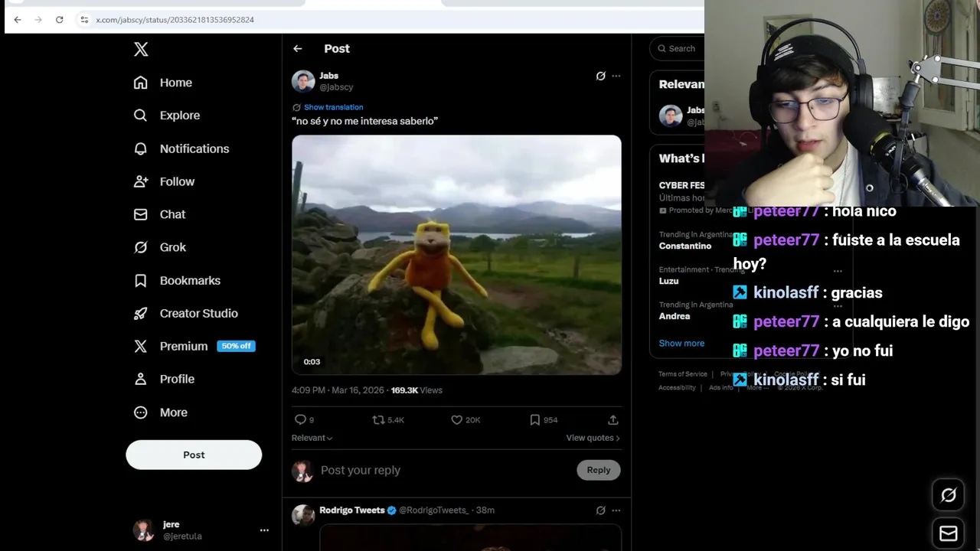Click the Search box

[x=677, y=48]
